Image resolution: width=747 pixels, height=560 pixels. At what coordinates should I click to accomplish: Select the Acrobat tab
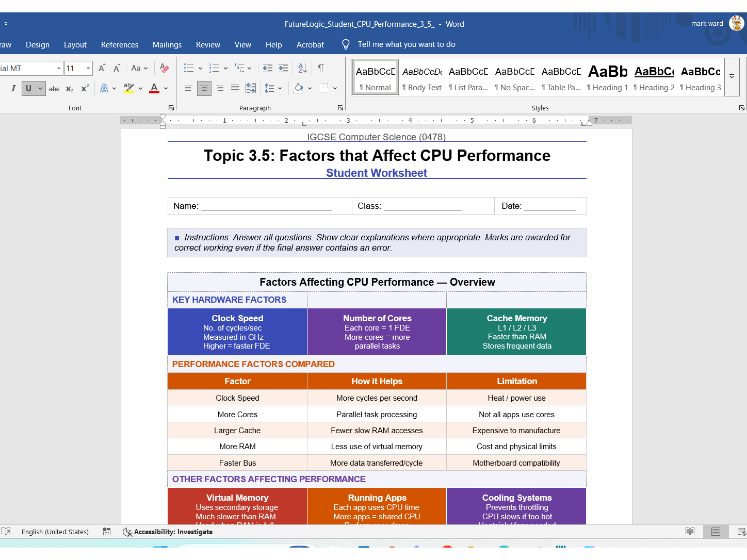click(310, 45)
